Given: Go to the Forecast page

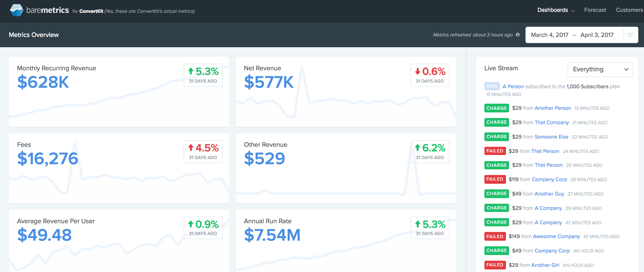Looking at the screenshot, I should click(595, 10).
